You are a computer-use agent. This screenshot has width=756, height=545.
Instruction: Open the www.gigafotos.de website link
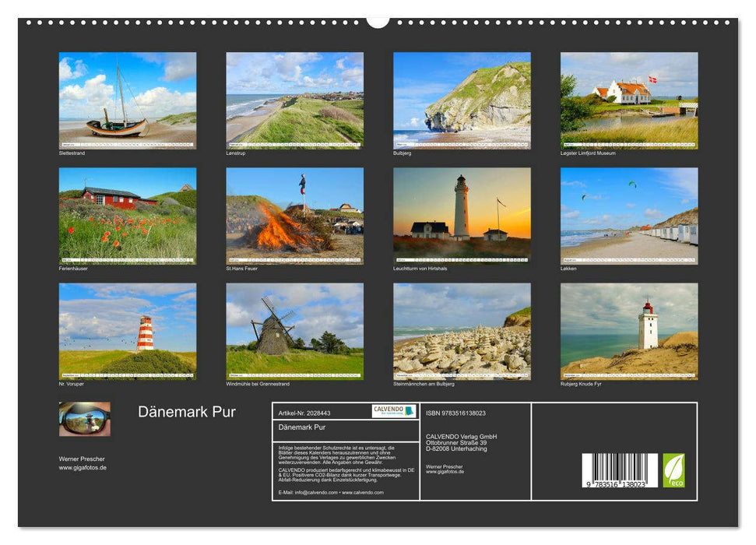(x=80, y=468)
